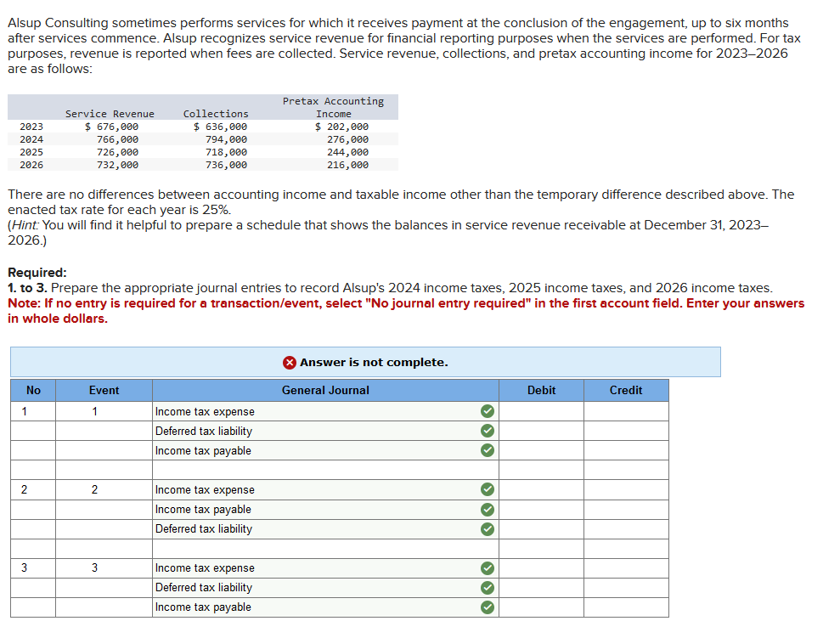Click green checkmark beside event 2 Deferred tax liability
840x621 pixels.
pos(487,529)
